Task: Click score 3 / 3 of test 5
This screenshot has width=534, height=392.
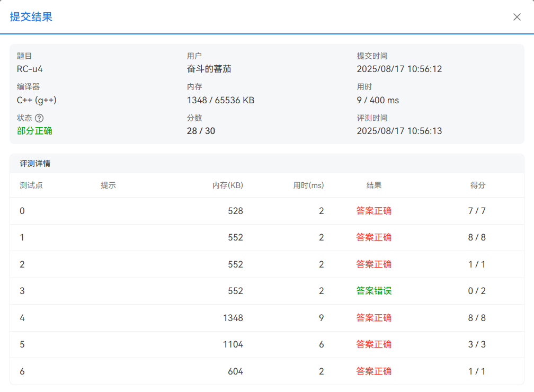Action: click(x=477, y=344)
